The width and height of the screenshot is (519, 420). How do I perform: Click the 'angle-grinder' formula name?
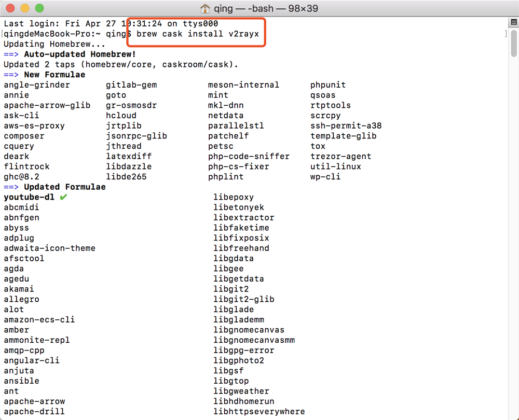point(37,85)
